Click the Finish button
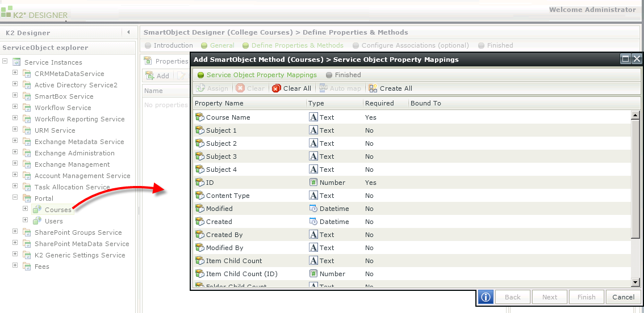644x313 pixels. pyautogui.click(x=587, y=297)
